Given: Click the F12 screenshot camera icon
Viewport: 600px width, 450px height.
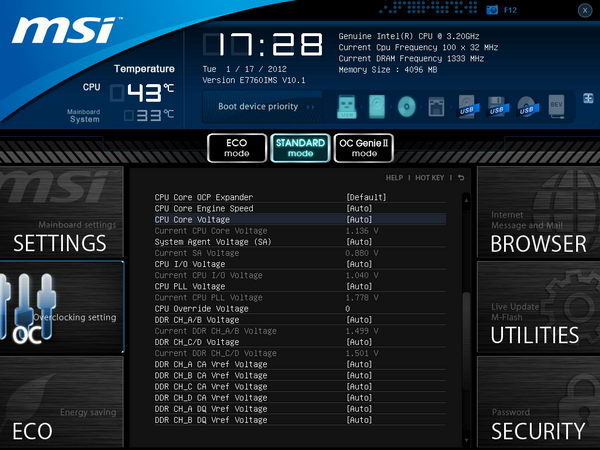Looking at the screenshot, I should coord(492,10).
